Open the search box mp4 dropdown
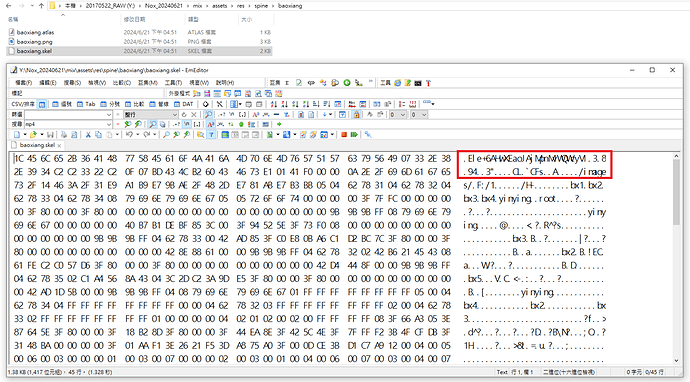Viewport: 690px width, 382px height. pos(109,124)
